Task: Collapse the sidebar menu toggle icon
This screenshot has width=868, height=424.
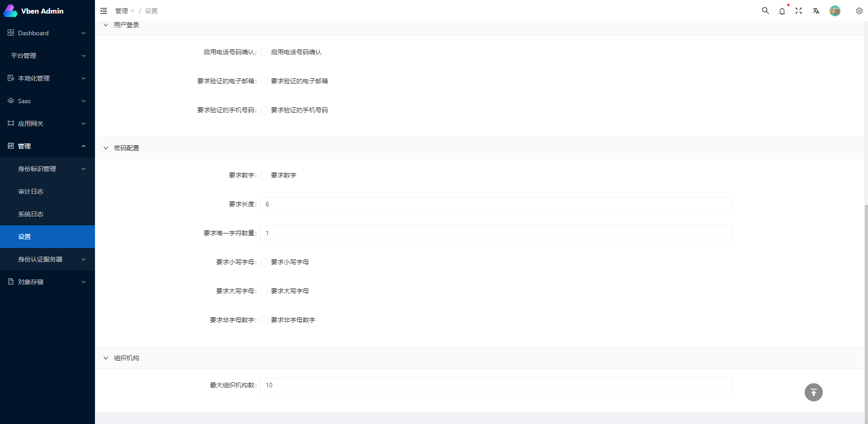Action: [x=104, y=11]
